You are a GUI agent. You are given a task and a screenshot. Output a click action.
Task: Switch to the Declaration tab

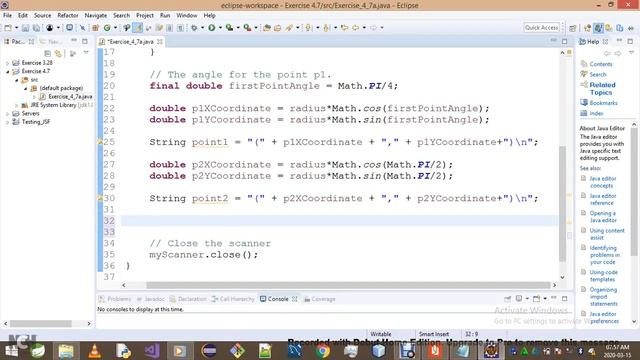tap(188, 299)
